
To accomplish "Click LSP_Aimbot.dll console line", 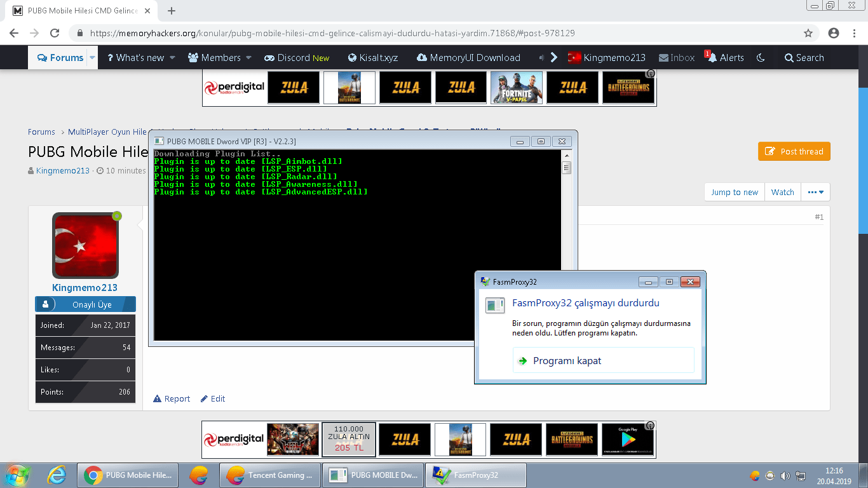I will click(248, 161).
